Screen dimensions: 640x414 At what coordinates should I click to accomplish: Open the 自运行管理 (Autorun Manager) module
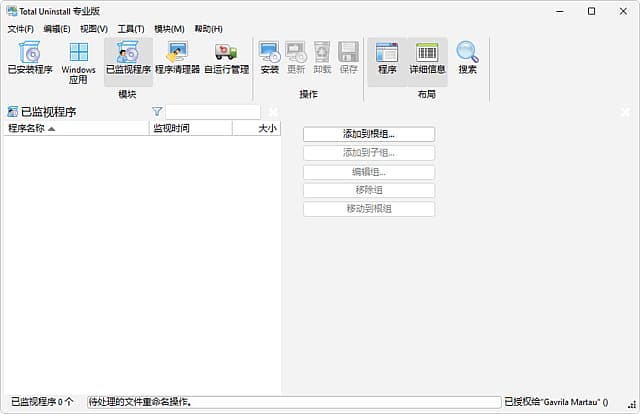pos(226,59)
